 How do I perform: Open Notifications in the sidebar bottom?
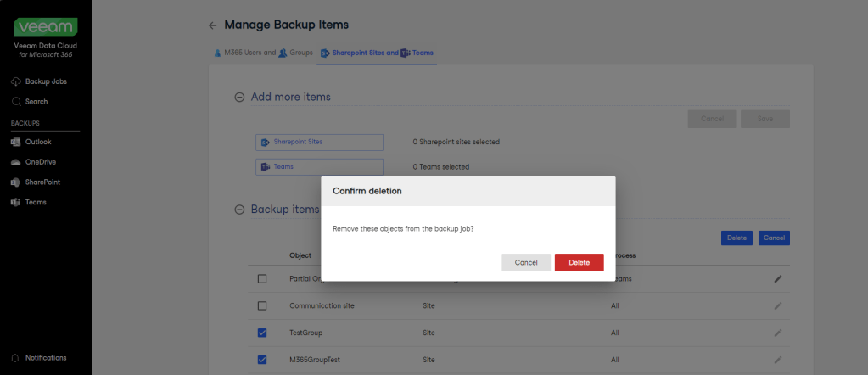(x=45, y=358)
